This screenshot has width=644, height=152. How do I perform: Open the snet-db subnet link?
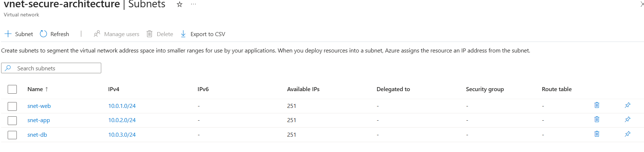(37, 135)
